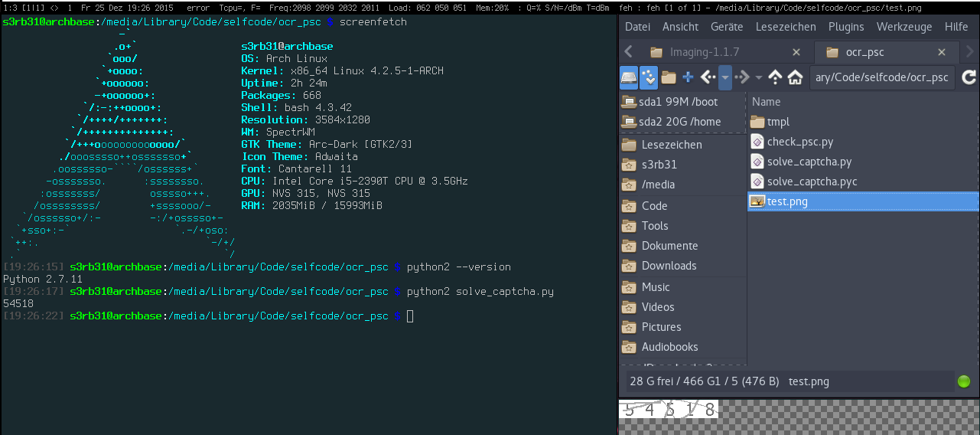
Task: Open the Hilfe menu
Action: [x=956, y=27]
